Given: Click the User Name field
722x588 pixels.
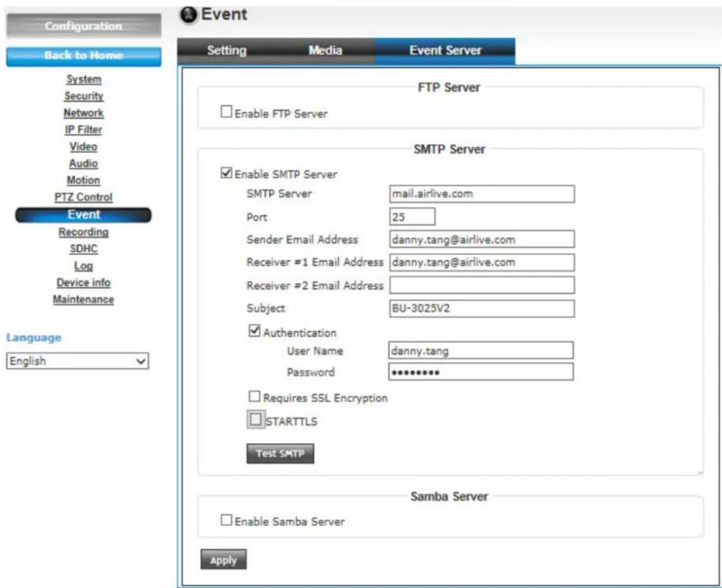Looking at the screenshot, I should tap(481, 350).
